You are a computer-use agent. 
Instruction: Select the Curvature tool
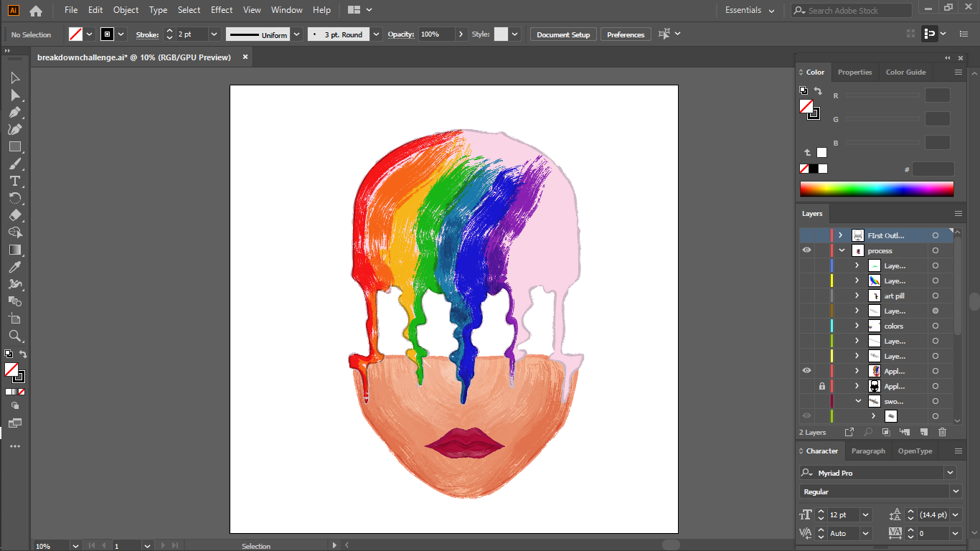click(15, 129)
